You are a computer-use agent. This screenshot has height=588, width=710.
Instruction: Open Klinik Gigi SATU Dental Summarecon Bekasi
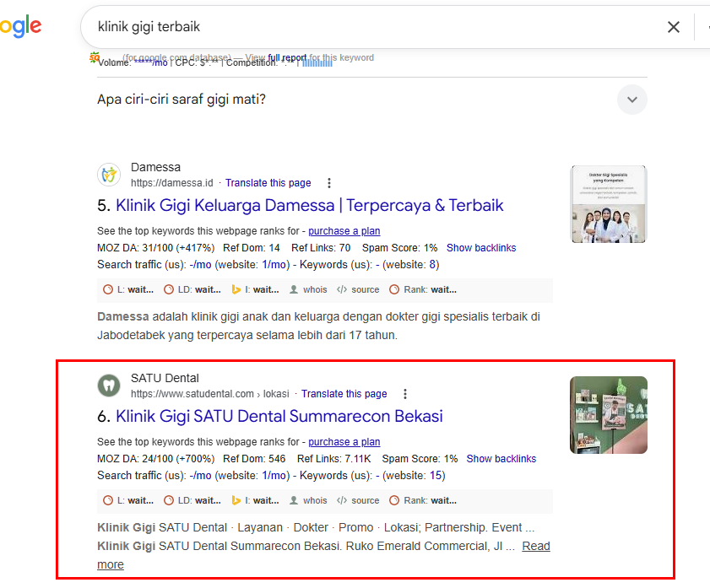coord(279,416)
